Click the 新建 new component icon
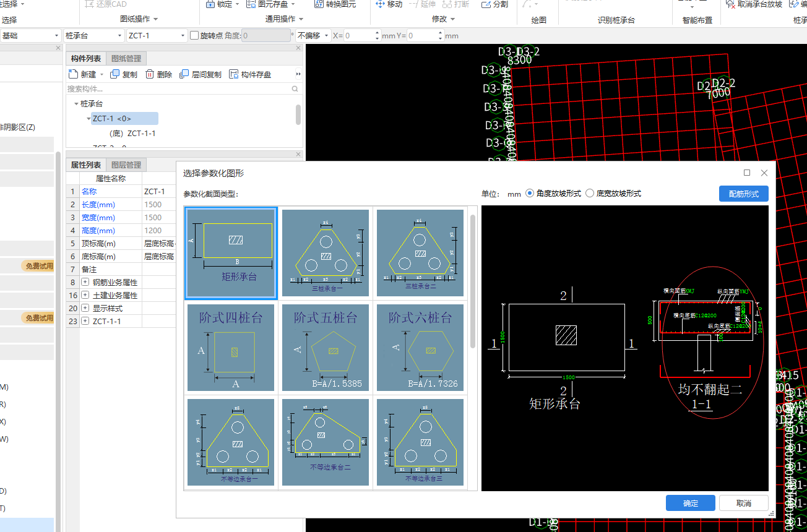807x532 pixels. [74, 74]
